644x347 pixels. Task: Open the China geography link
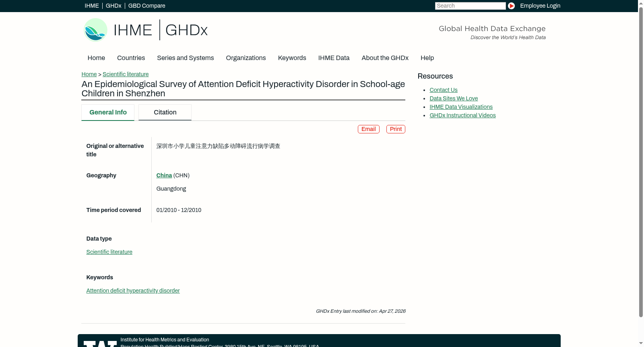coord(164,175)
